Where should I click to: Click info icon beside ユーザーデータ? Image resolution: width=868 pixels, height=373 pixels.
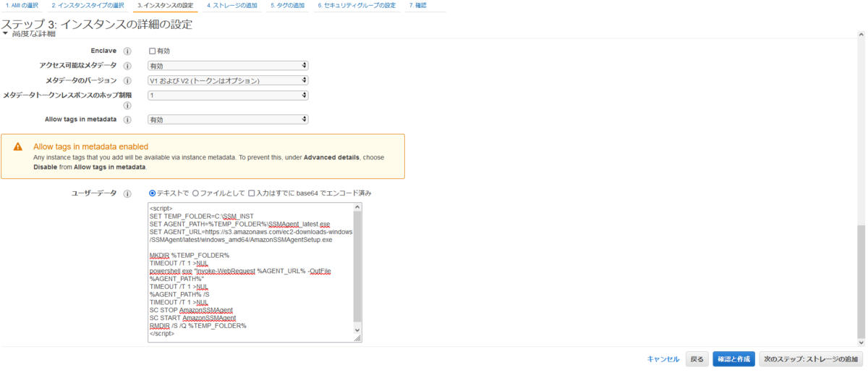[x=127, y=194]
